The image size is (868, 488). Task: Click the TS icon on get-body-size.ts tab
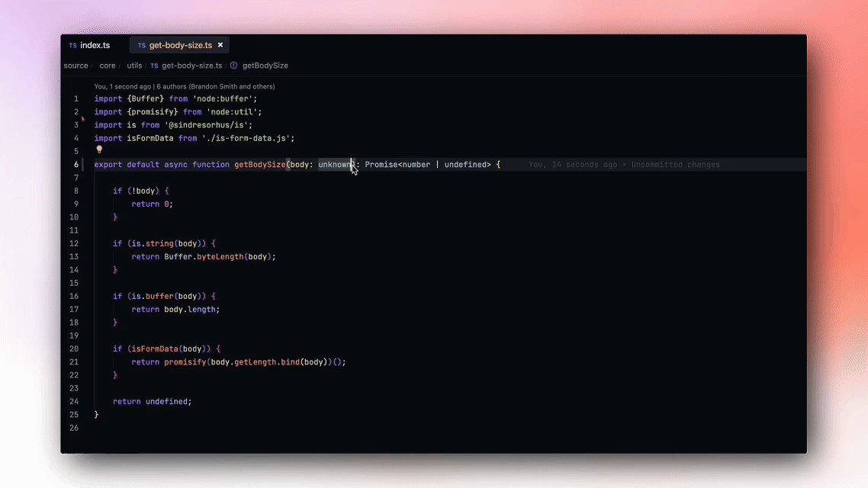pyautogui.click(x=141, y=46)
